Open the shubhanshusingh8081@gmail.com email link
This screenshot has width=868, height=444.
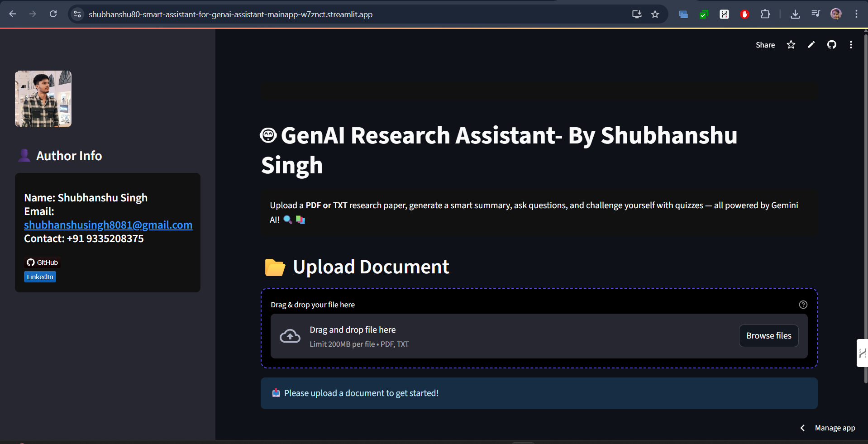click(108, 225)
